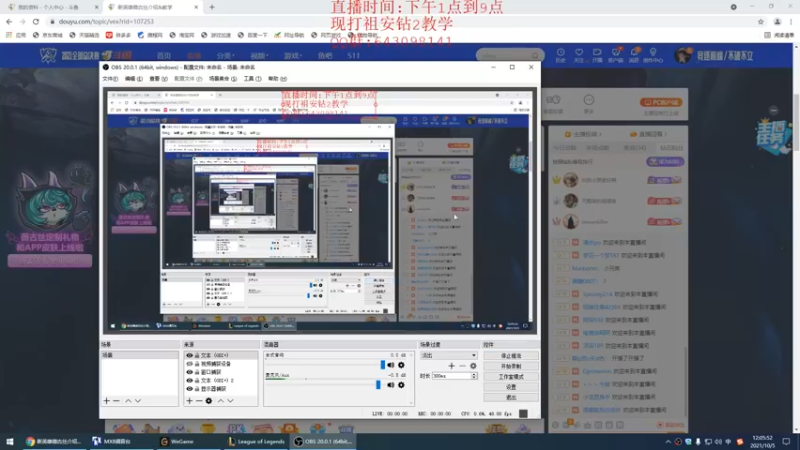800x450 pixels.
Task: Select the 场景 entry in scenes list
Action: [x=139, y=355]
